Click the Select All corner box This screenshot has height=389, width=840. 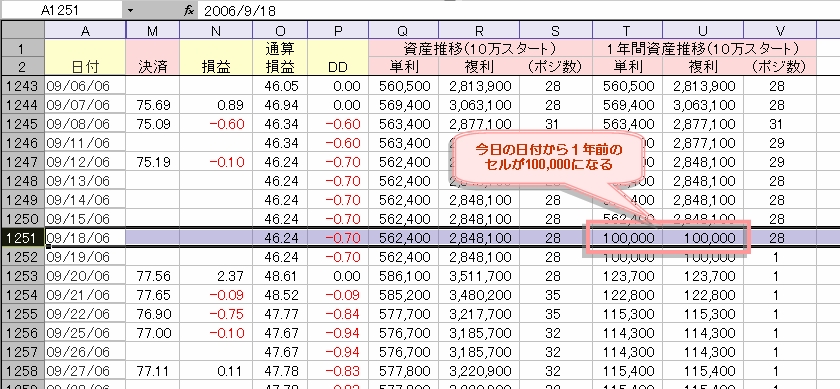coord(22,31)
